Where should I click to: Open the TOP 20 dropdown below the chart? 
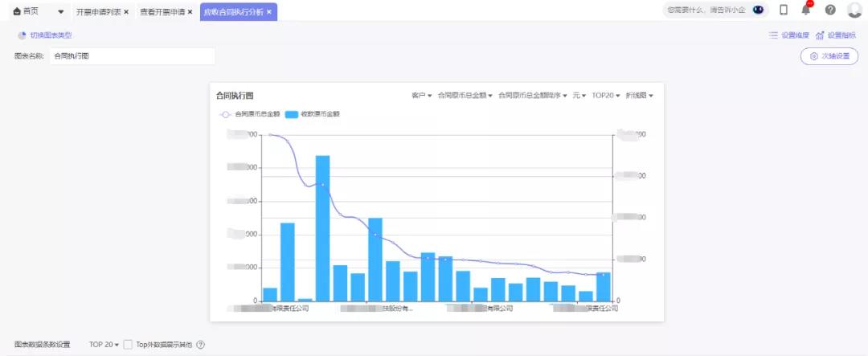click(104, 345)
